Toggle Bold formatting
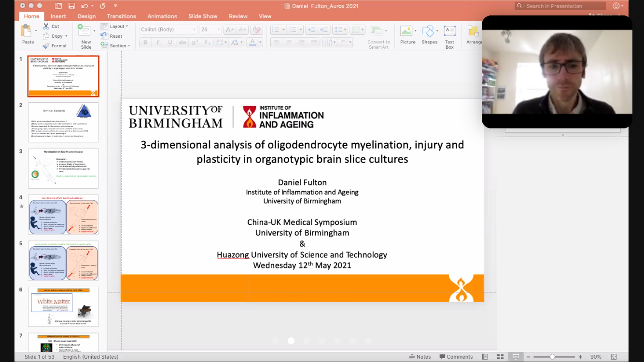644x362 pixels. 145,42
